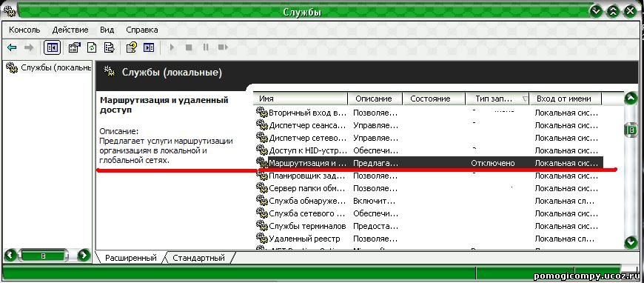
Task: Select the Служба обнаружения service name
Action: click(308, 202)
